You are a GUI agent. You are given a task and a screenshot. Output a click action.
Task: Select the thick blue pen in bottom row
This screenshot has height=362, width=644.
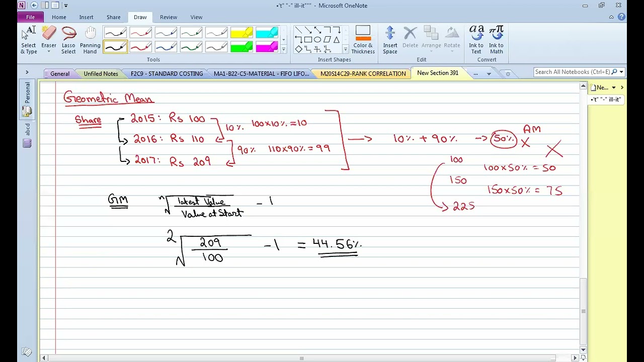(166, 47)
